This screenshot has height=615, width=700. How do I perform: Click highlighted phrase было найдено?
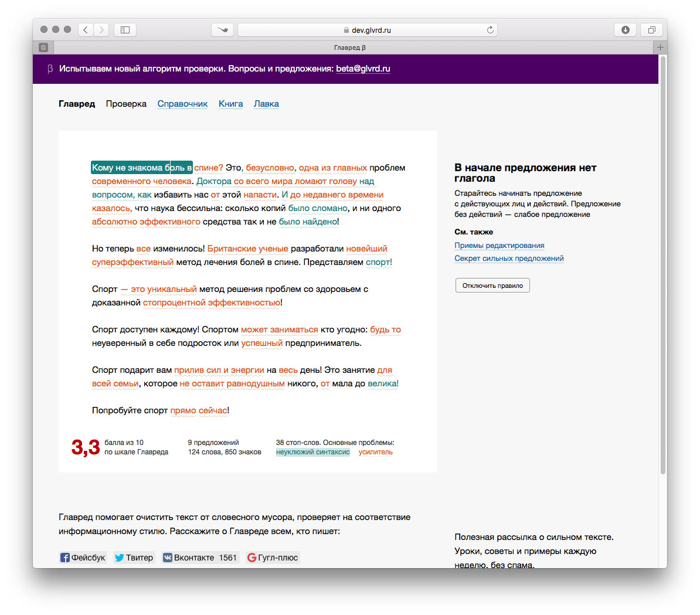click(x=308, y=222)
